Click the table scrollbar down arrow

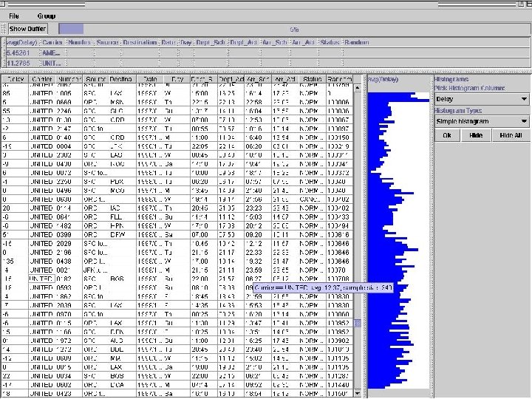click(x=358, y=393)
